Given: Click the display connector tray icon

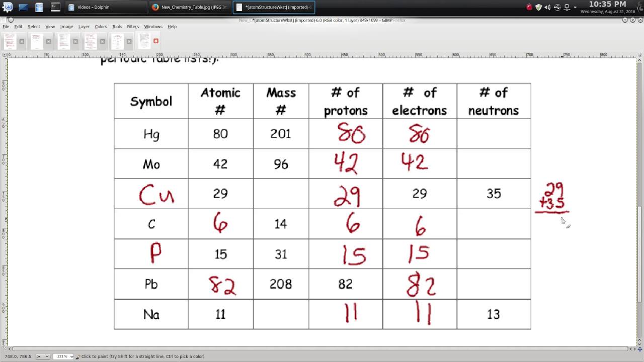Looking at the screenshot, I should coord(567,8).
